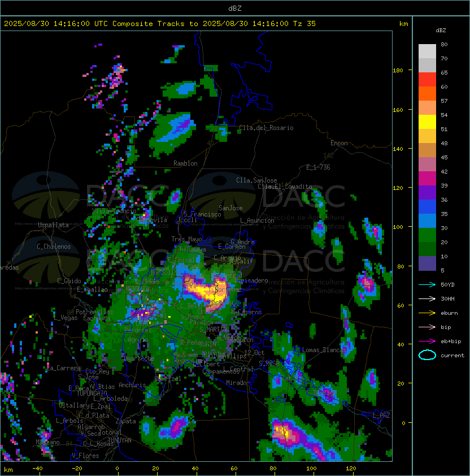Click the 'E_1-736' place label

pos(318,167)
